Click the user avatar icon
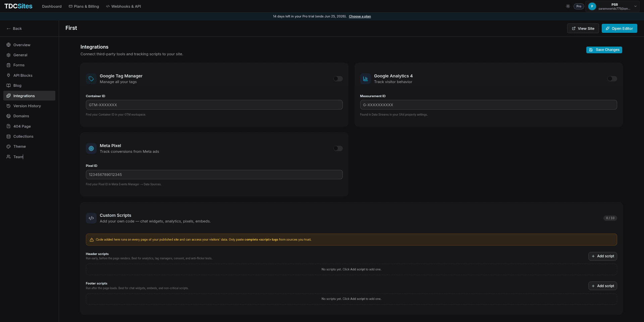The height and width of the screenshot is (322, 644). click(592, 6)
